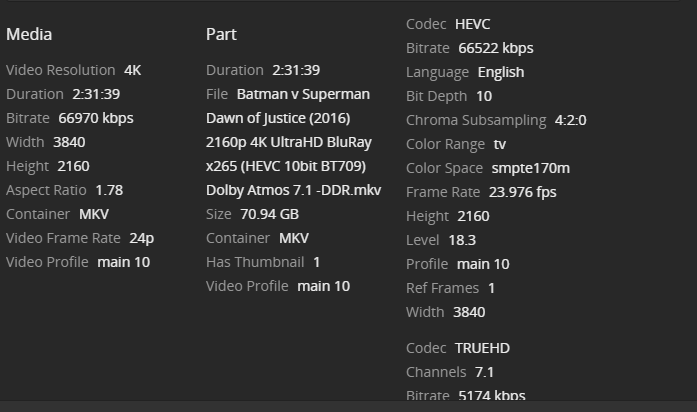Screen dimensions: 697x412
Task: Click the Color Space smpte170m value
Action: tap(530, 168)
